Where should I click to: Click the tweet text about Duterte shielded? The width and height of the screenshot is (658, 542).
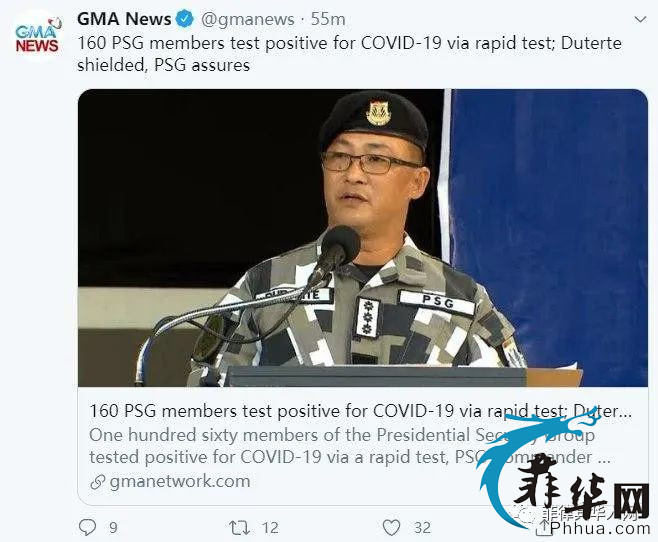[x=349, y=54]
